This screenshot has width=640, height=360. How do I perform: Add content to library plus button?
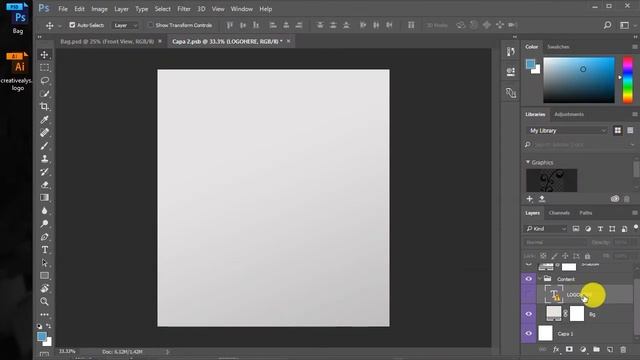[x=529, y=199]
